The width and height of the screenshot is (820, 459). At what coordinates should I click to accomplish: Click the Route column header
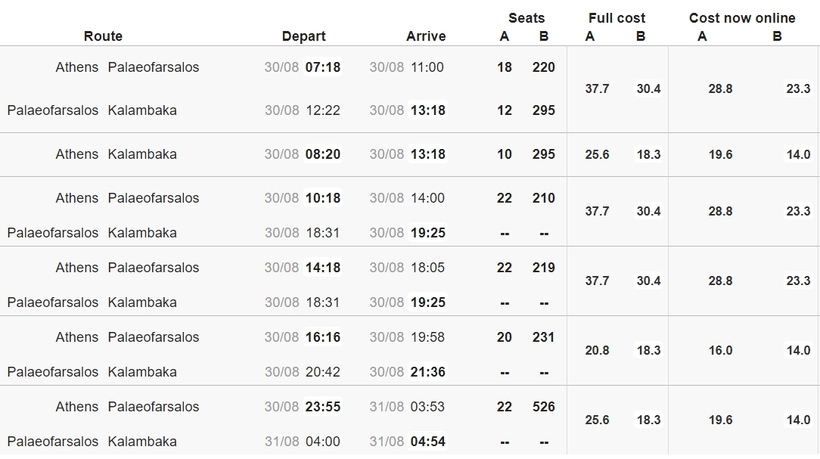tap(103, 36)
